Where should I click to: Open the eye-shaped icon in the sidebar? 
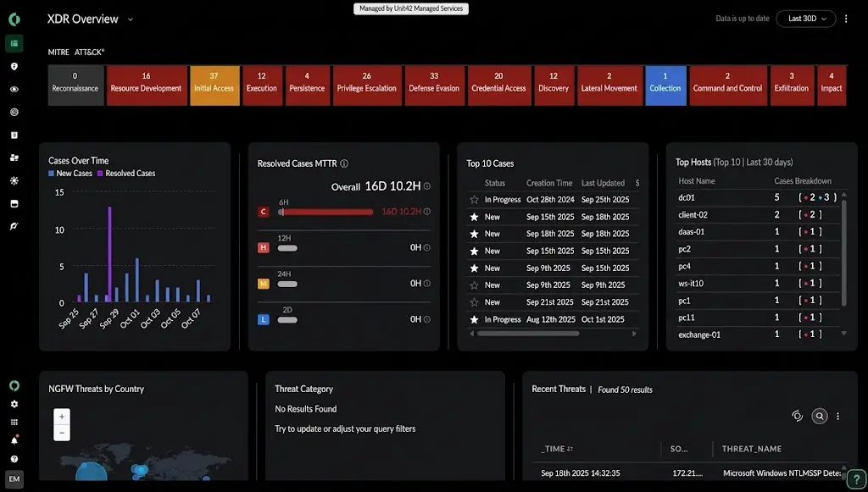click(14, 89)
